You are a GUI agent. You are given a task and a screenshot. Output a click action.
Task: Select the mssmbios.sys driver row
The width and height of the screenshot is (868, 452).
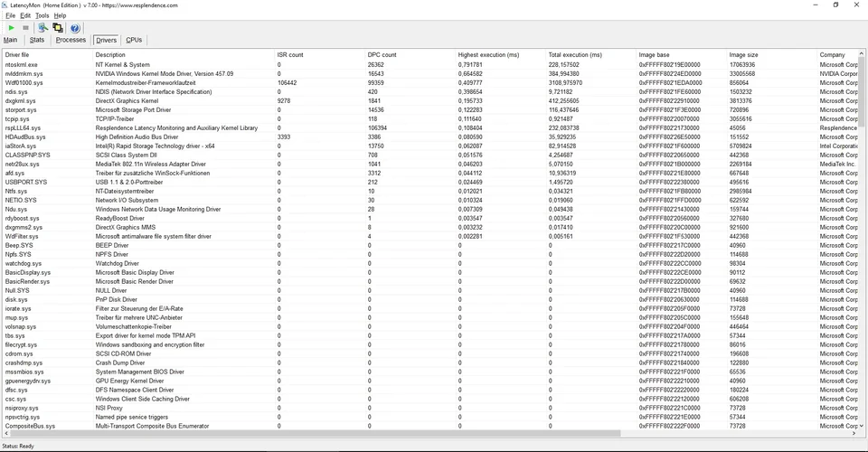point(430,372)
